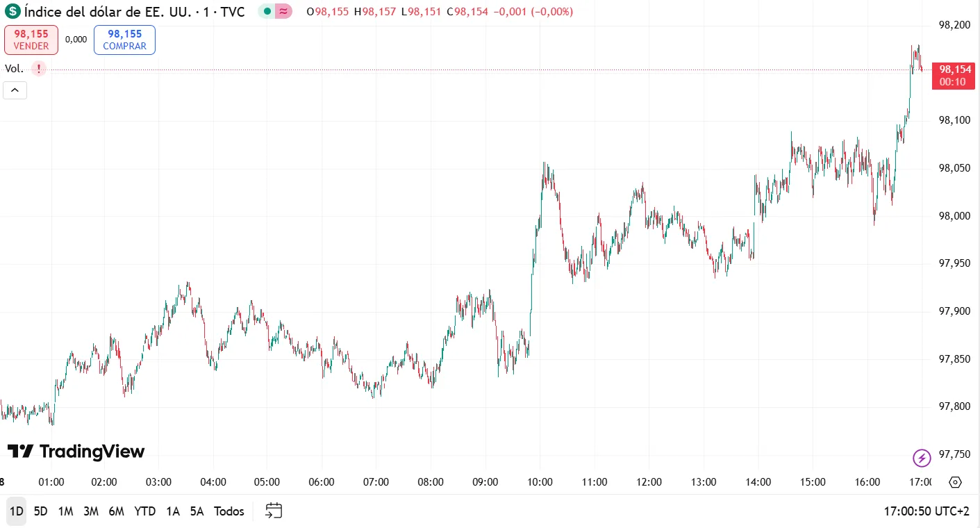
Task: Click the volume error exclamation icon
Action: click(39, 68)
